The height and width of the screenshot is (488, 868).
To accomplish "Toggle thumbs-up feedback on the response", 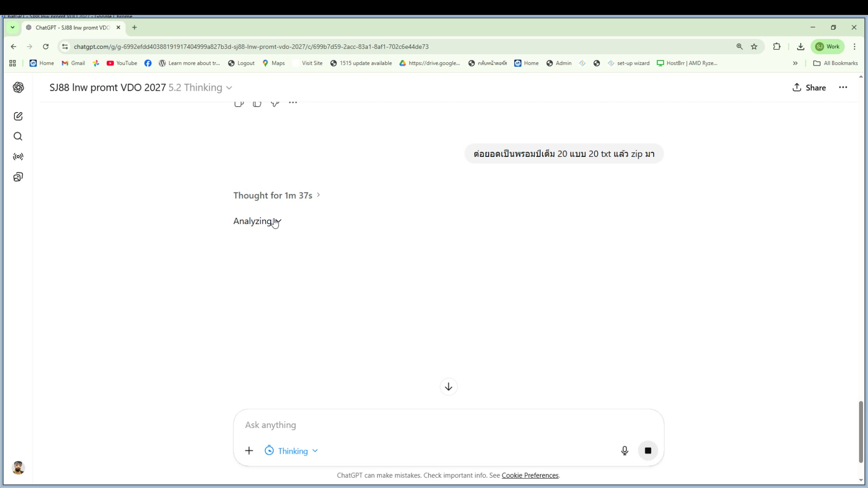I will click(x=239, y=103).
